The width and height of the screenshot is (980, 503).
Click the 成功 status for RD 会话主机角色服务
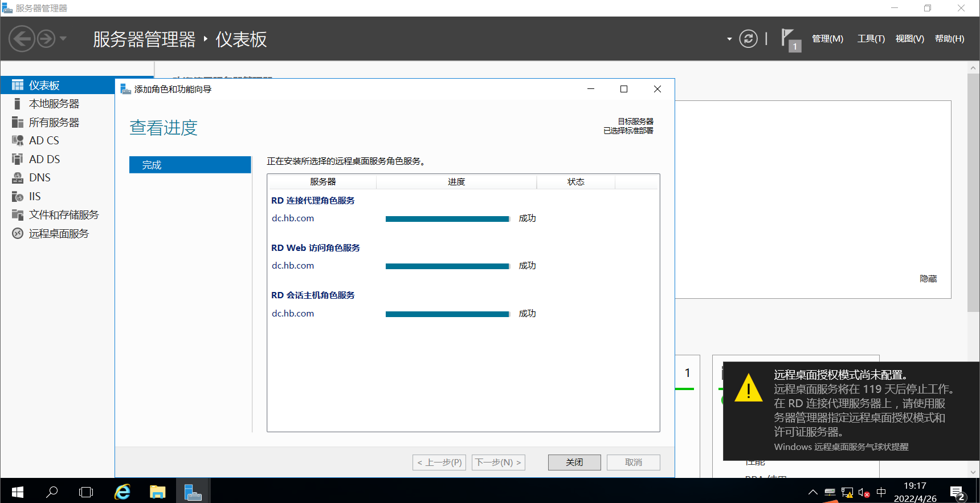[527, 314]
